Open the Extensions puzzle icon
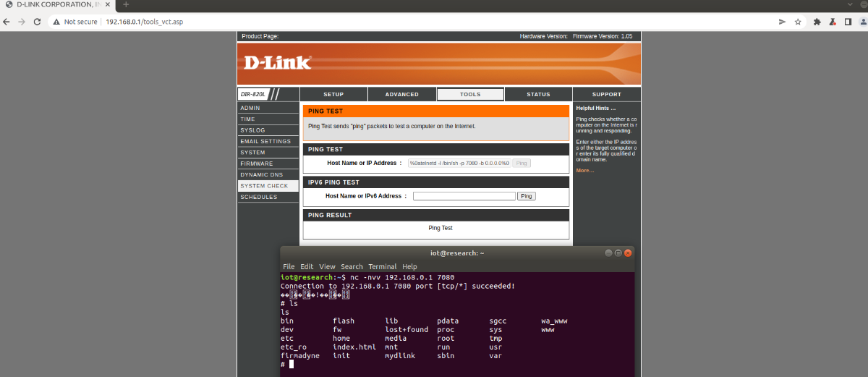868x377 pixels. pyautogui.click(x=817, y=22)
